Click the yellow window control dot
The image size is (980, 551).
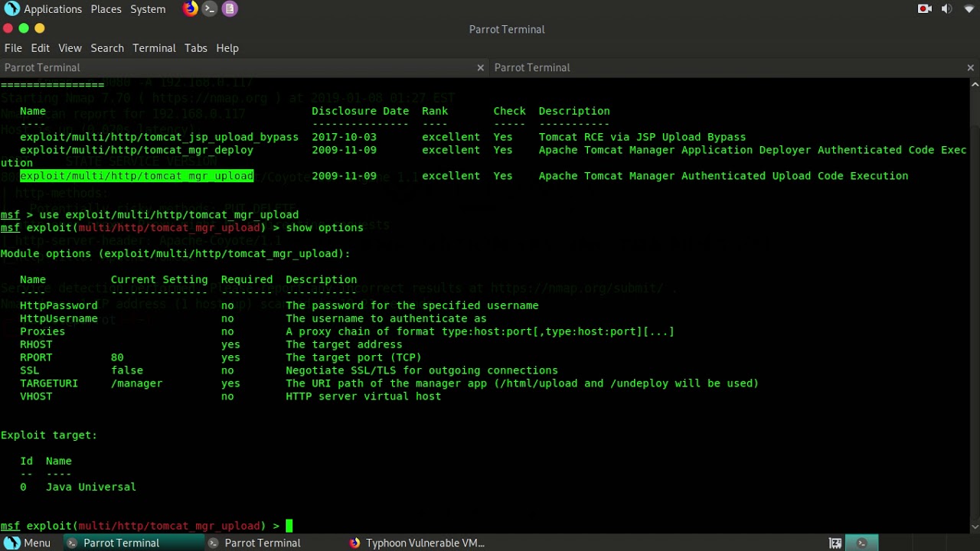point(40,28)
